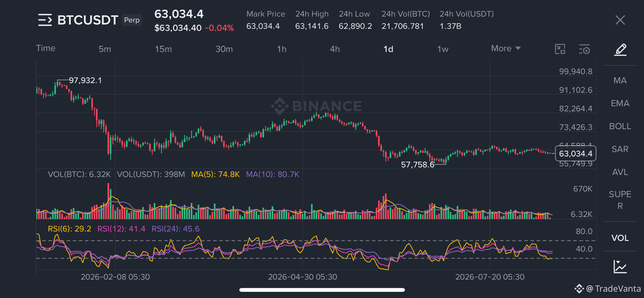644x298 pixels.
Task: Toggle the EMA indicator
Action: [x=620, y=103]
